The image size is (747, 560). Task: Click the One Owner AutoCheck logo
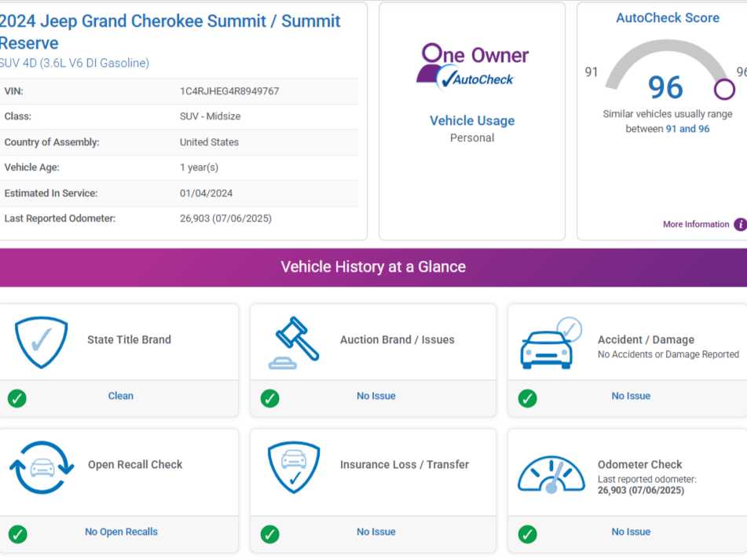472,66
